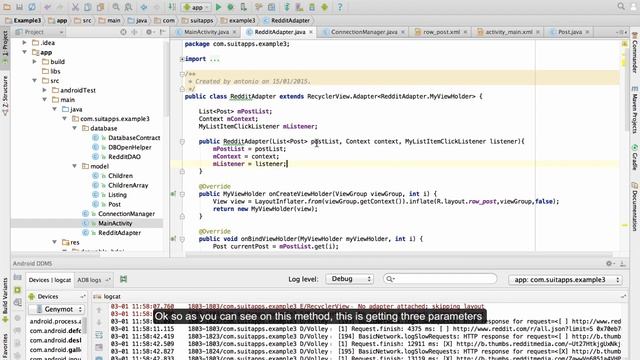Open the Gradle tool window

[635, 157]
